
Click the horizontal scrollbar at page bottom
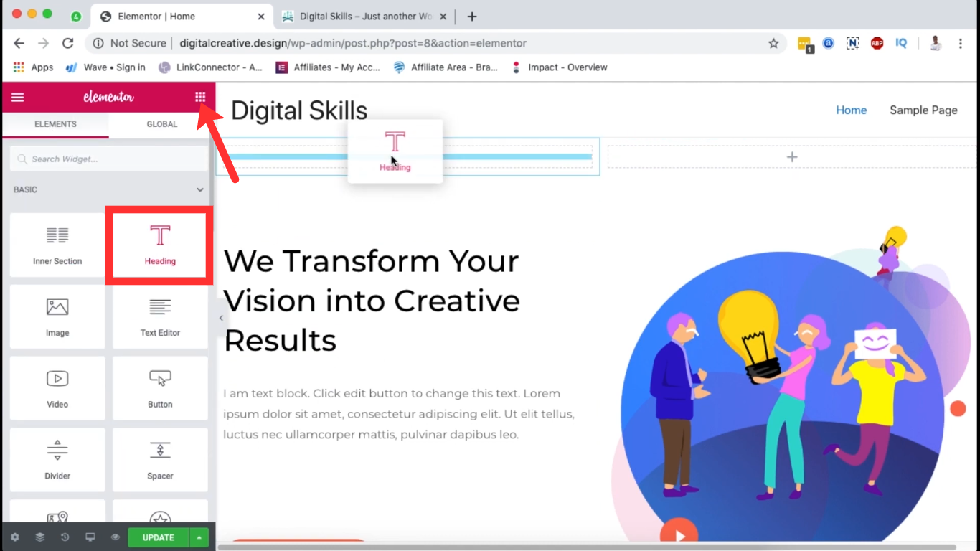[587, 547]
